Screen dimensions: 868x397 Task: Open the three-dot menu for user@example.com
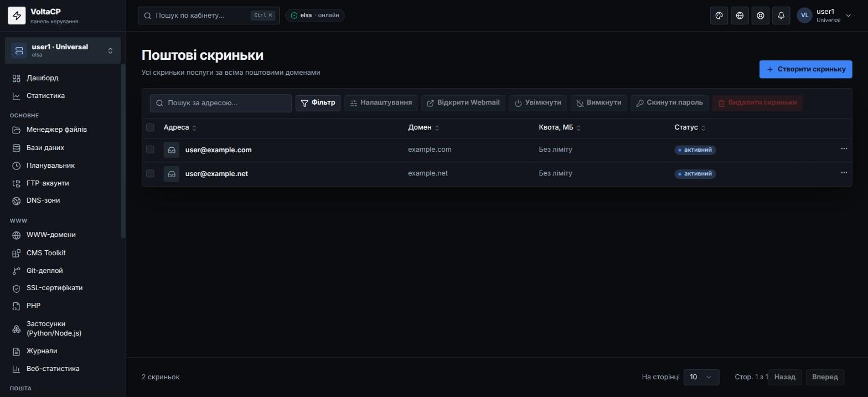(844, 149)
